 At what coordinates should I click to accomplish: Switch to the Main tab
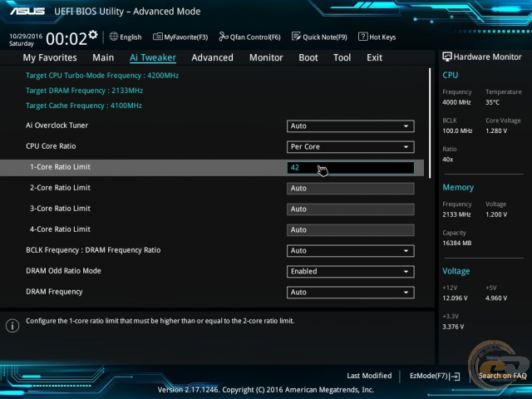tap(103, 57)
